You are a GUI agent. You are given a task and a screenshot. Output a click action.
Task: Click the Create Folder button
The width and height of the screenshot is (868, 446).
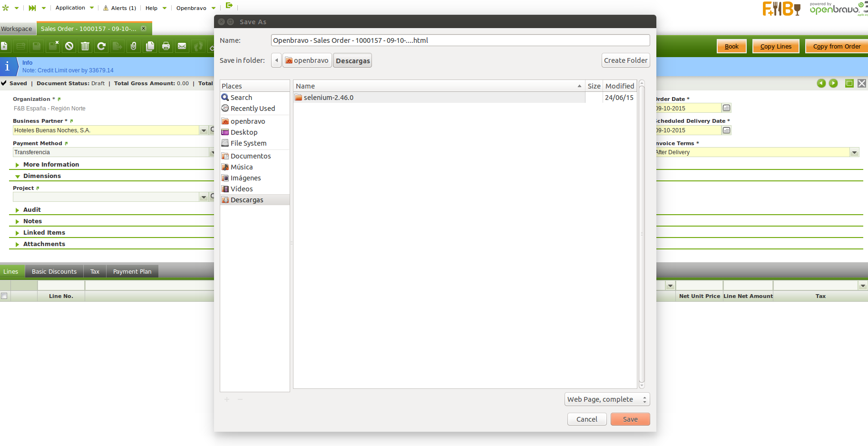coord(625,60)
